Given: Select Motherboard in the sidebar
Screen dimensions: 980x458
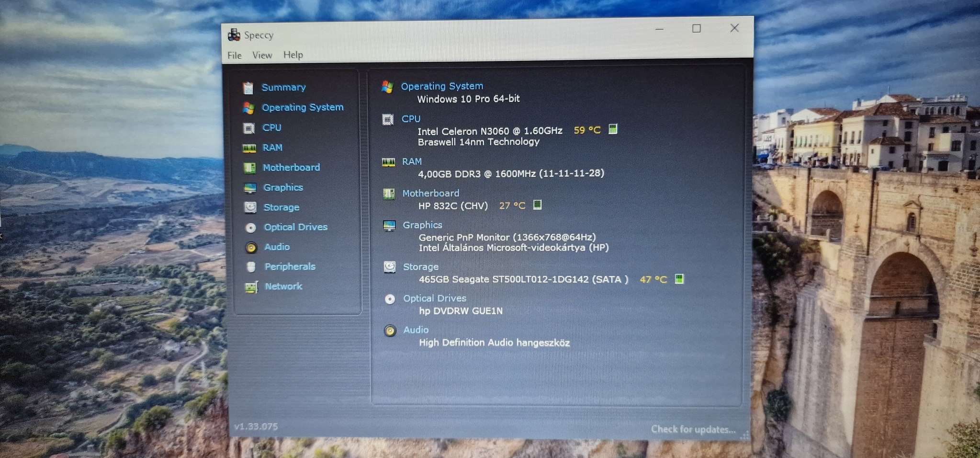Looking at the screenshot, I should click(292, 167).
